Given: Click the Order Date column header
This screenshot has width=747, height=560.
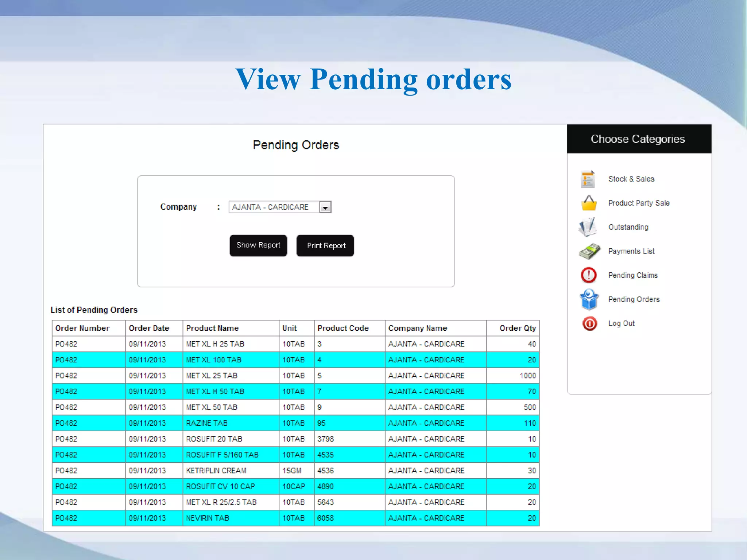Looking at the screenshot, I should pos(154,328).
